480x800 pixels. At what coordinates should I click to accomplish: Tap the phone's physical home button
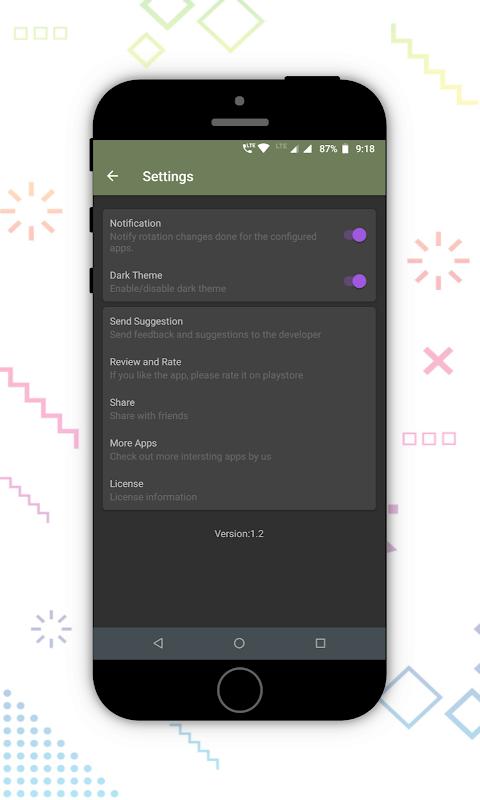pyautogui.click(x=240, y=690)
